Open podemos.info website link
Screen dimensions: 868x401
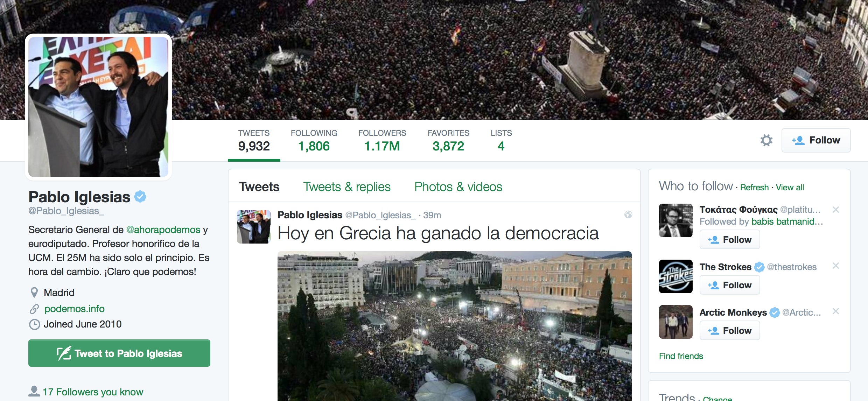75,309
